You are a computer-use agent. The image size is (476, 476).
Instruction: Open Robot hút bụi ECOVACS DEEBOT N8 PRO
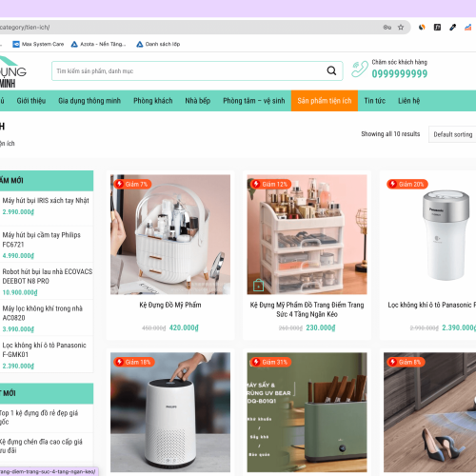coord(48,276)
